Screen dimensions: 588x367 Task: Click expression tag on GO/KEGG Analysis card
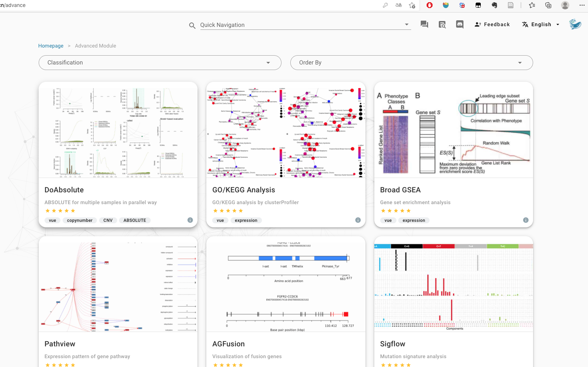[x=246, y=220]
